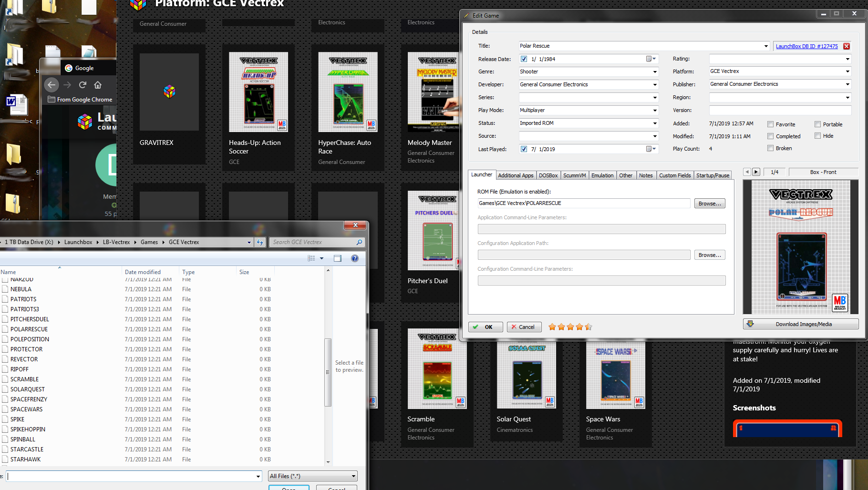Click file list vertical scrollbar thumb

pyautogui.click(x=328, y=372)
